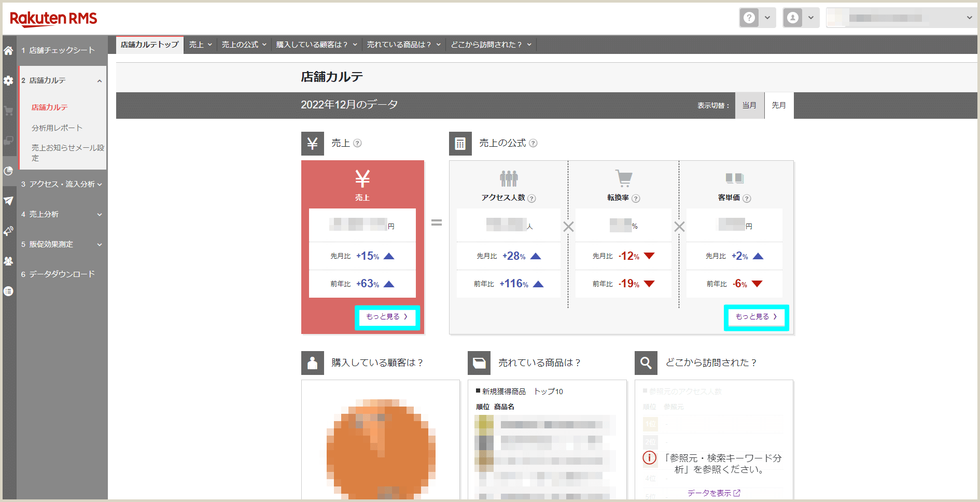Click the gear settings icon in left rail
The width and height of the screenshot is (980, 502).
8,81
